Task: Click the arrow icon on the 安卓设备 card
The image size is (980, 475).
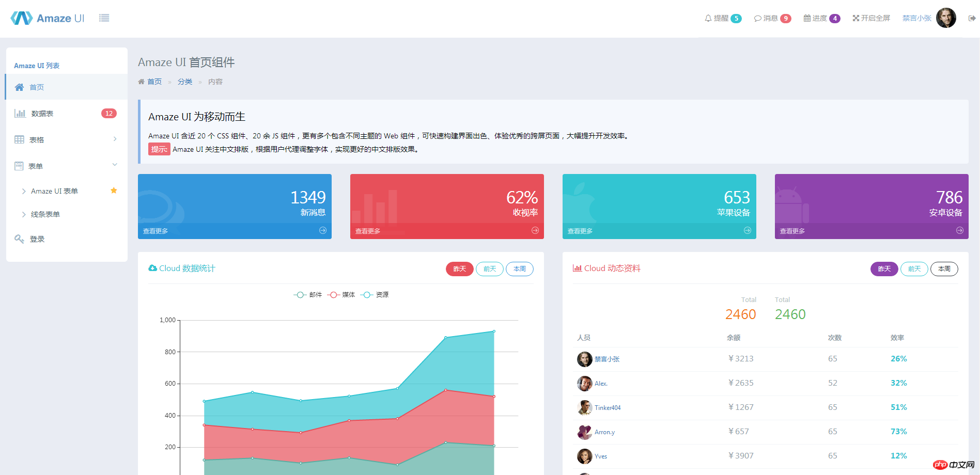Action: pos(959,230)
